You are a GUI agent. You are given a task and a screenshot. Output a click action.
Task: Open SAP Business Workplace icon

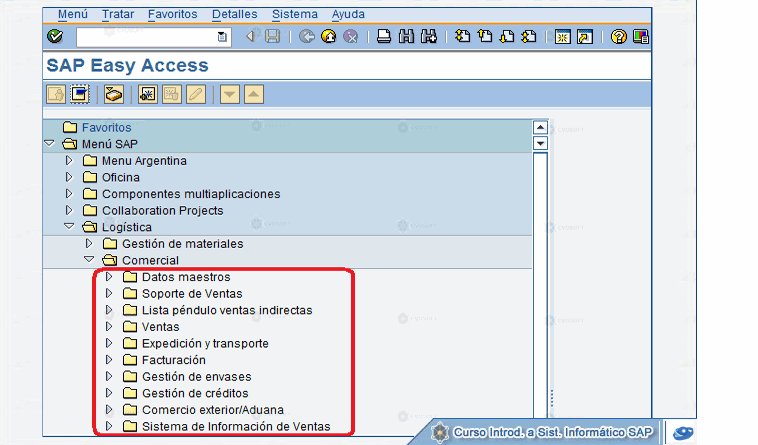[x=114, y=94]
